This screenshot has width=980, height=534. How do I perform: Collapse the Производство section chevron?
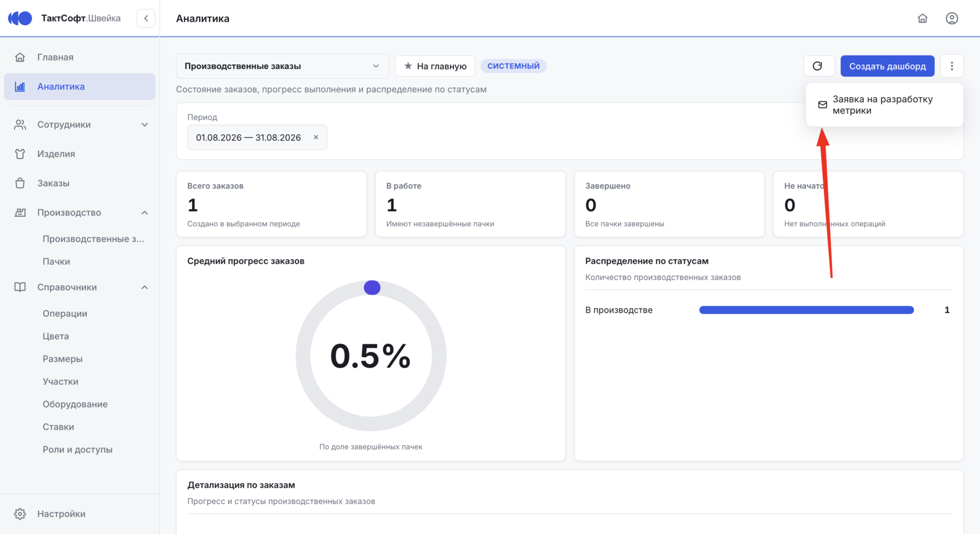(x=145, y=212)
